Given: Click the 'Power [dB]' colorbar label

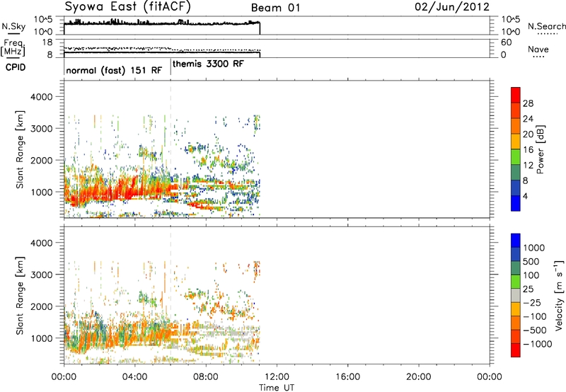Looking at the screenshot, I should point(540,149).
